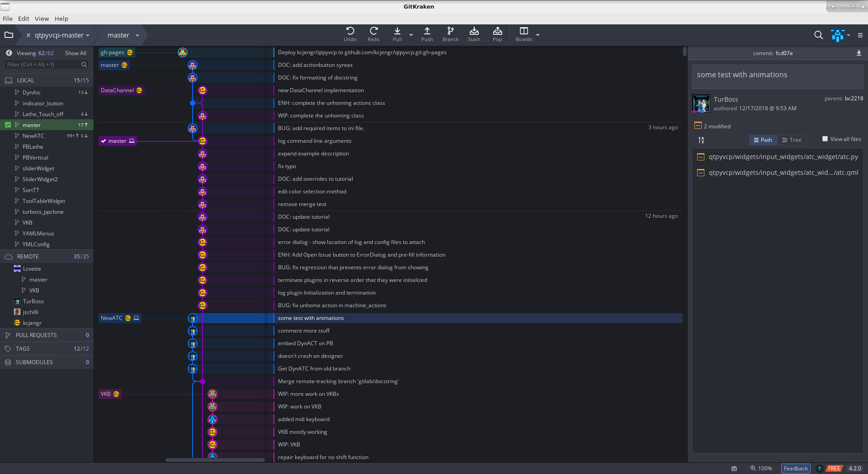Image resolution: width=868 pixels, height=474 pixels.
Task: Click the checked local master label in graph
Action: point(118,141)
